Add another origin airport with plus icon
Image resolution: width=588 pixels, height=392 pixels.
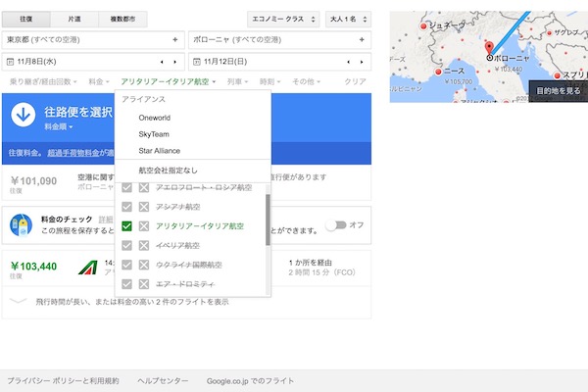pos(175,40)
